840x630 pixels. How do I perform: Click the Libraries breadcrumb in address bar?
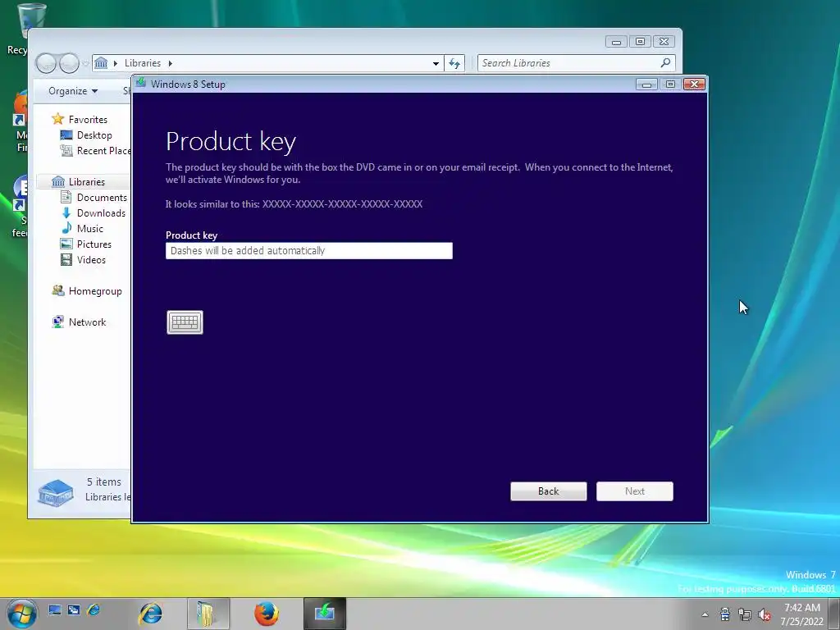143,63
